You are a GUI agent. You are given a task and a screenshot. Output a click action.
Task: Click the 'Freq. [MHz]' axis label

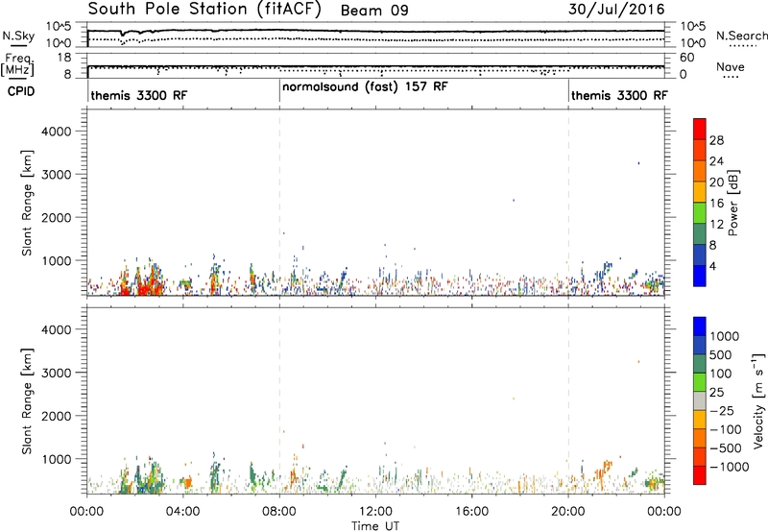[18, 65]
